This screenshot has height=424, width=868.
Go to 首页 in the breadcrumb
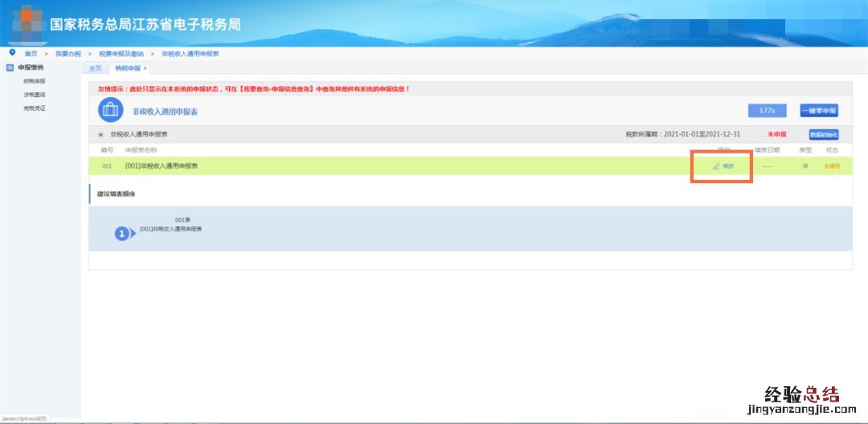pyautogui.click(x=31, y=54)
